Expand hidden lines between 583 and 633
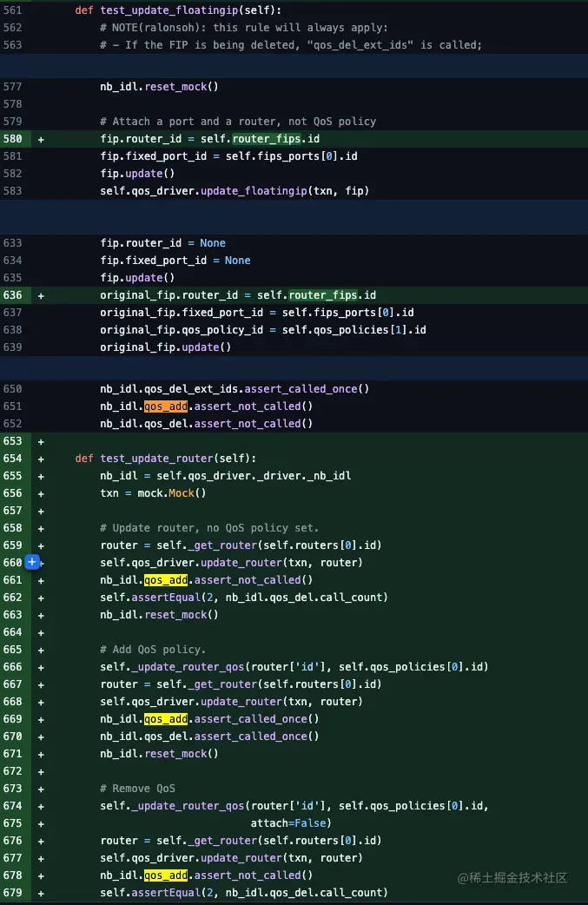This screenshot has height=905, width=588. click(294, 216)
